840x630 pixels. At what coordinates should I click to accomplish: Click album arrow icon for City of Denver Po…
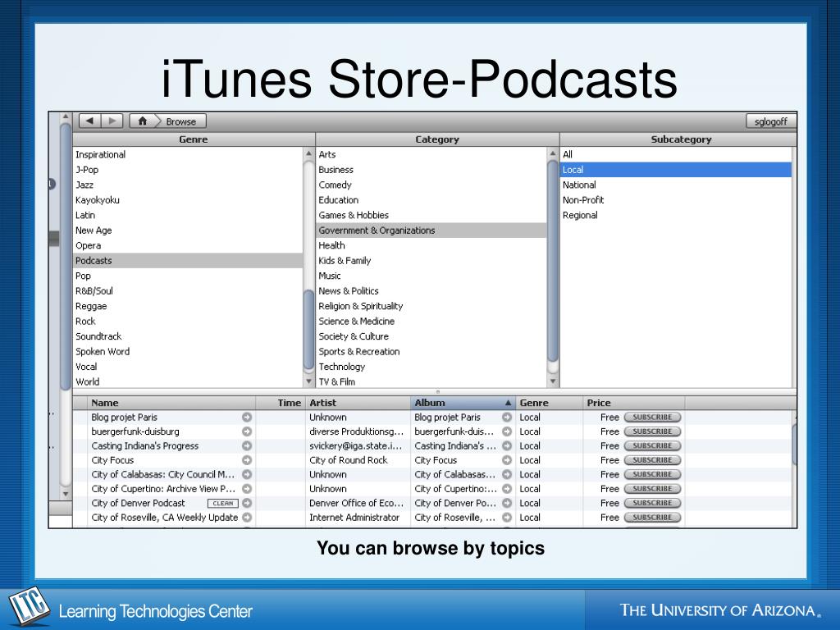(x=507, y=503)
